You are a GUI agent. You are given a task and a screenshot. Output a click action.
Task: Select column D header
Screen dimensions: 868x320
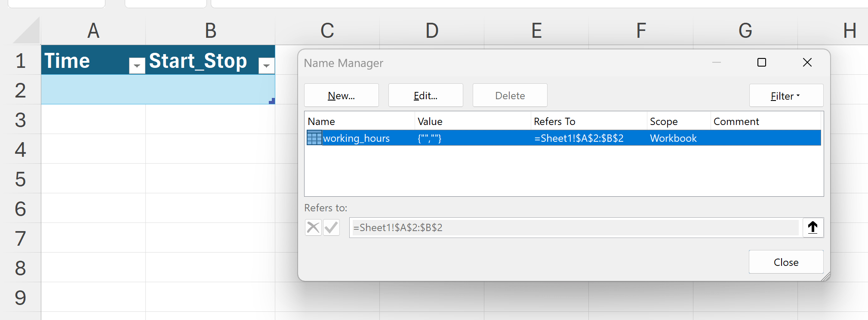pos(432,30)
